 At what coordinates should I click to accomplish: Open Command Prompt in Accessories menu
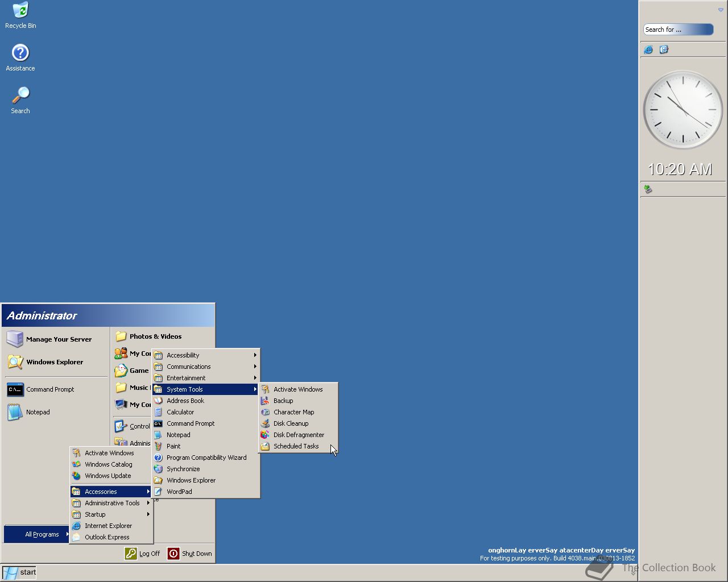pos(206,423)
